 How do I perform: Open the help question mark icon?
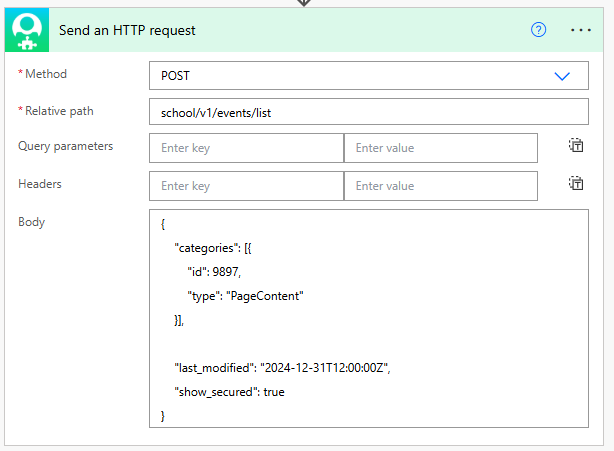(x=539, y=30)
